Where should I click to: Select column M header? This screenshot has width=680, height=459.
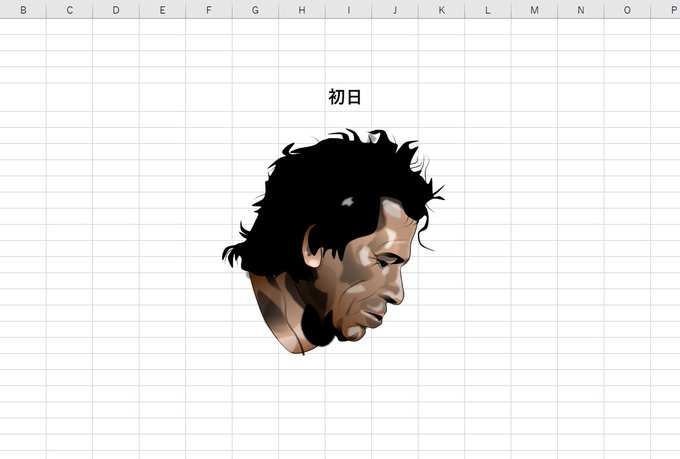coord(534,10)
